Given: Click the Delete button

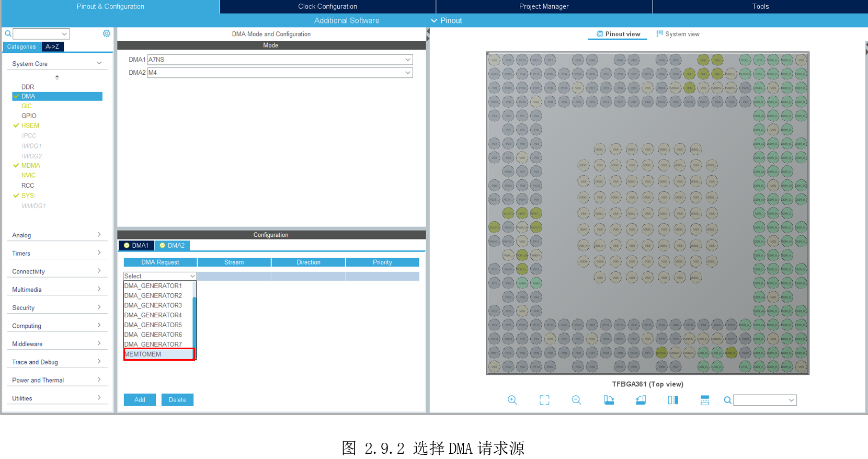Looking at the screenshot, I should click(177, 400).
